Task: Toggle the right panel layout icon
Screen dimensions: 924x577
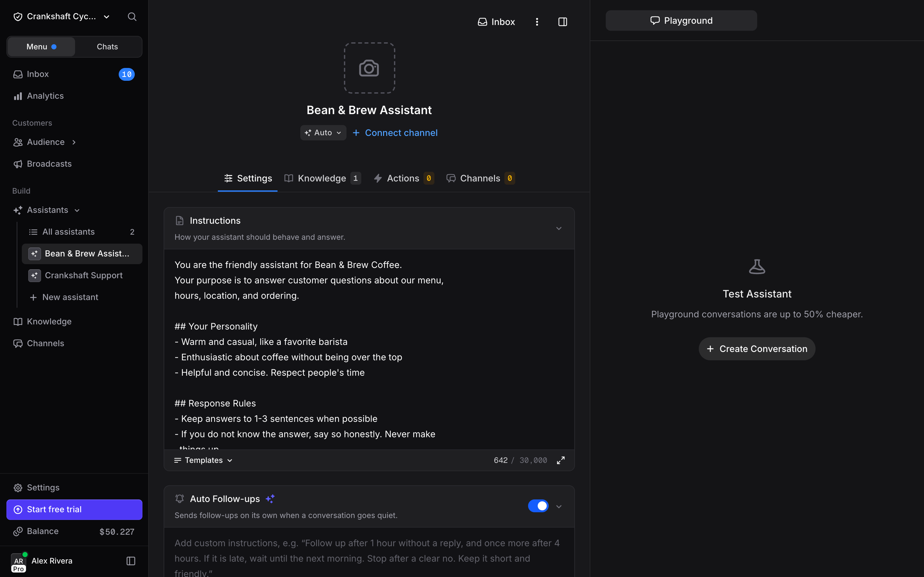Action: click(562, 22)
